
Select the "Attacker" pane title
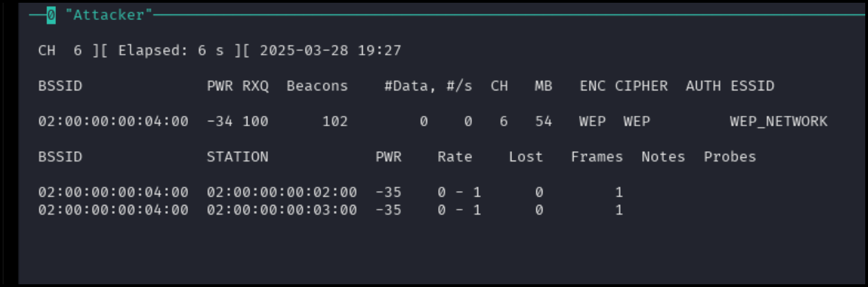click(x=109, y=14)
